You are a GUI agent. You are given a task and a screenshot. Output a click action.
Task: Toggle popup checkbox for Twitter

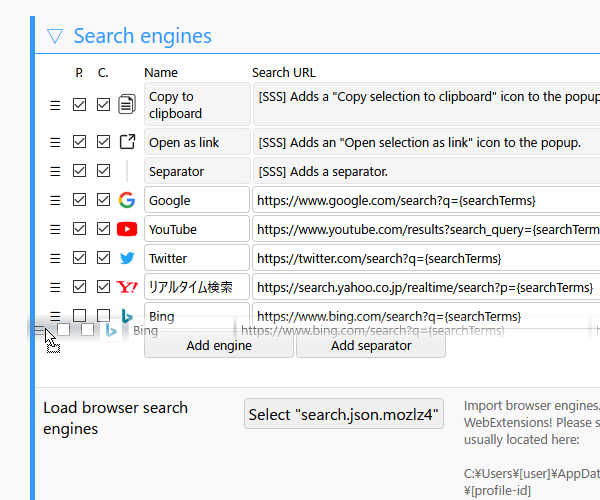(79, 258)
